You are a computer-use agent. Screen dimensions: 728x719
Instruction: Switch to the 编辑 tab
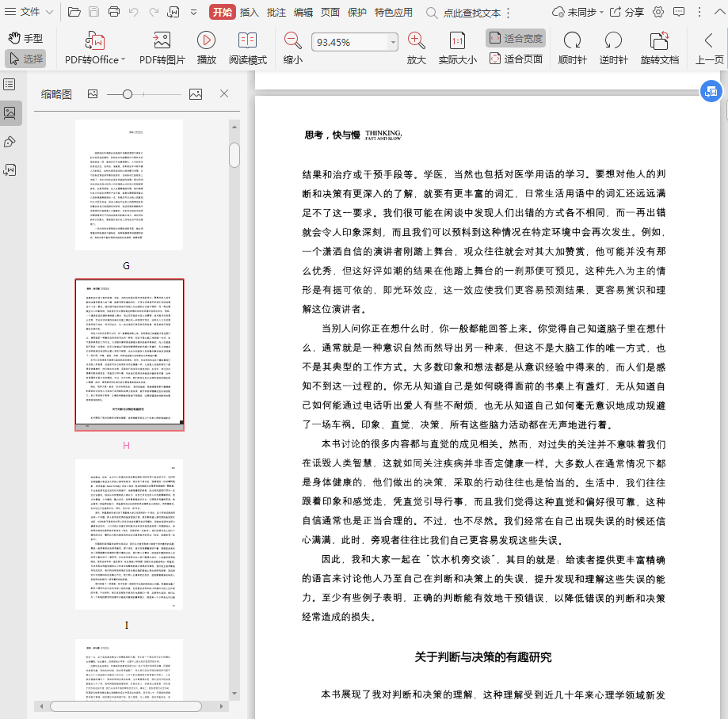[x=303, y=13]
